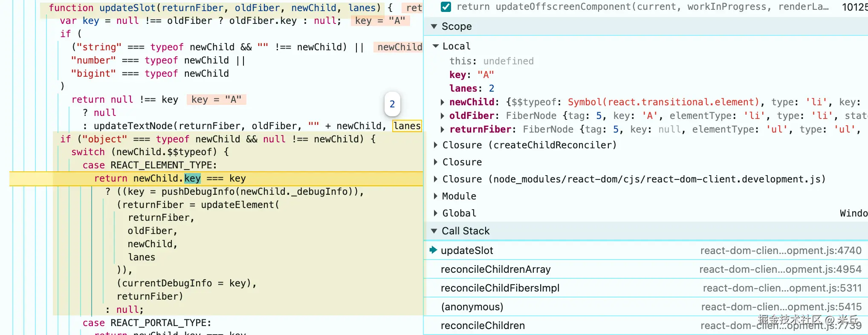Click the 'this: undefined' scope entry
Image resolution: width=868 pixels, height=335 pixels.
491,61
